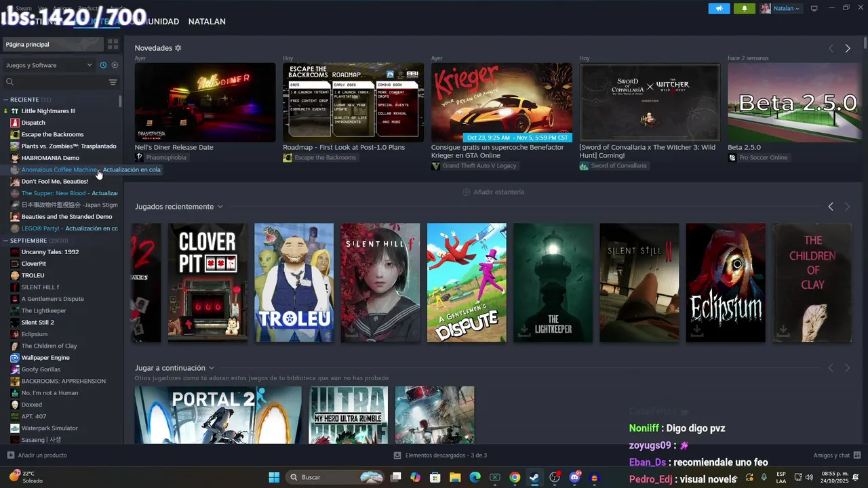Open CloverPit cover in recent shelf
868x488 pixels.
click(208, 283)
